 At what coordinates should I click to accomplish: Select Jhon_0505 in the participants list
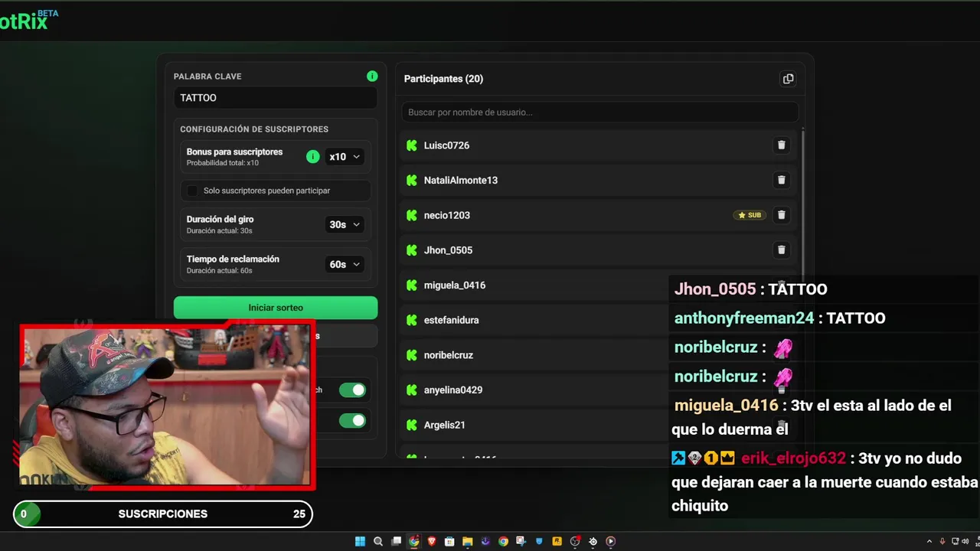448,250
